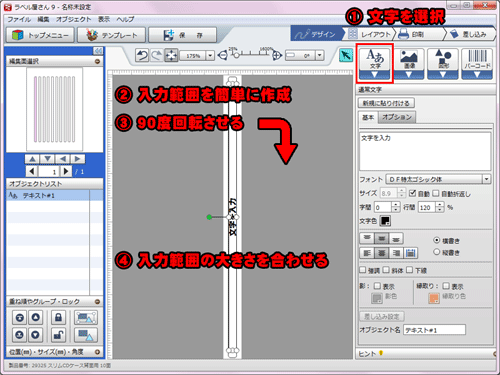Click the テンプレート button
500x375 pixels.
[x=112, y=35]
